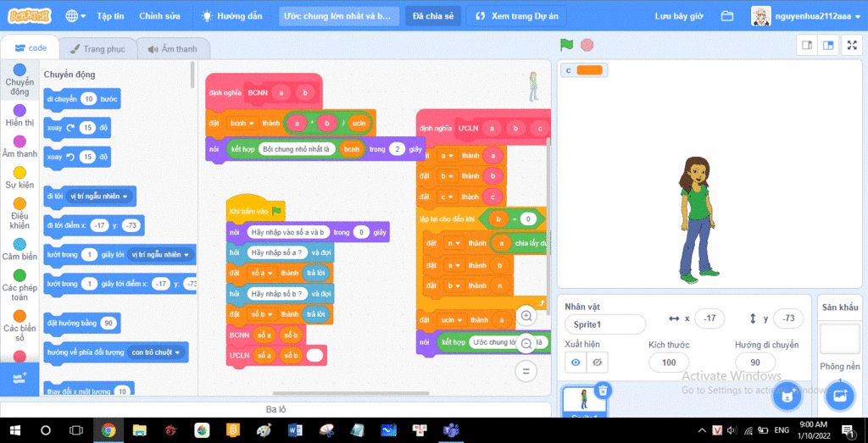Click Kích thước size field
The height and width of the screenshot is (443, 868).
pos(669,363)
